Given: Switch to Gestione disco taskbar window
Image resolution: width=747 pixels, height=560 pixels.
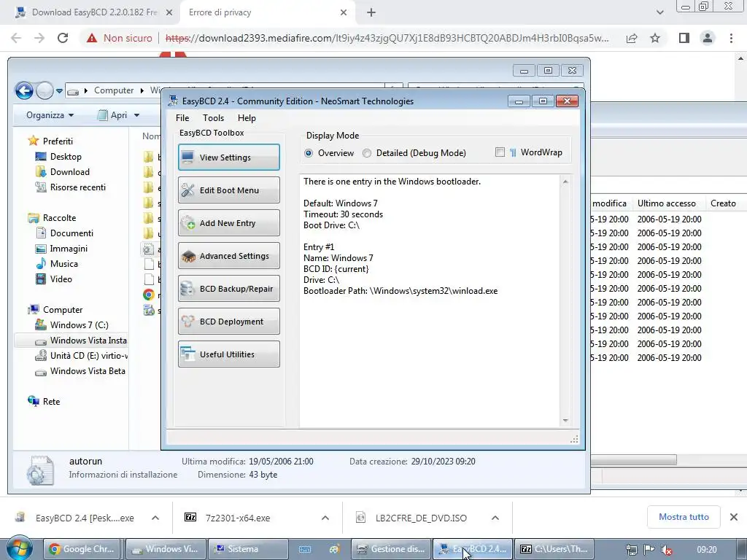Looking at the screenshot, I should pyautogui.click(x=391, y=549).
